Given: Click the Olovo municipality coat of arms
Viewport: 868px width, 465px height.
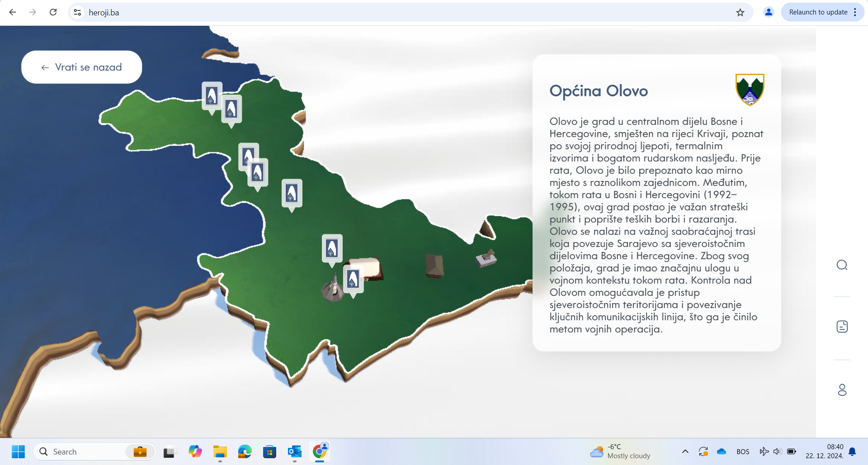Looking at the screenshot, I should click(750, 90).
